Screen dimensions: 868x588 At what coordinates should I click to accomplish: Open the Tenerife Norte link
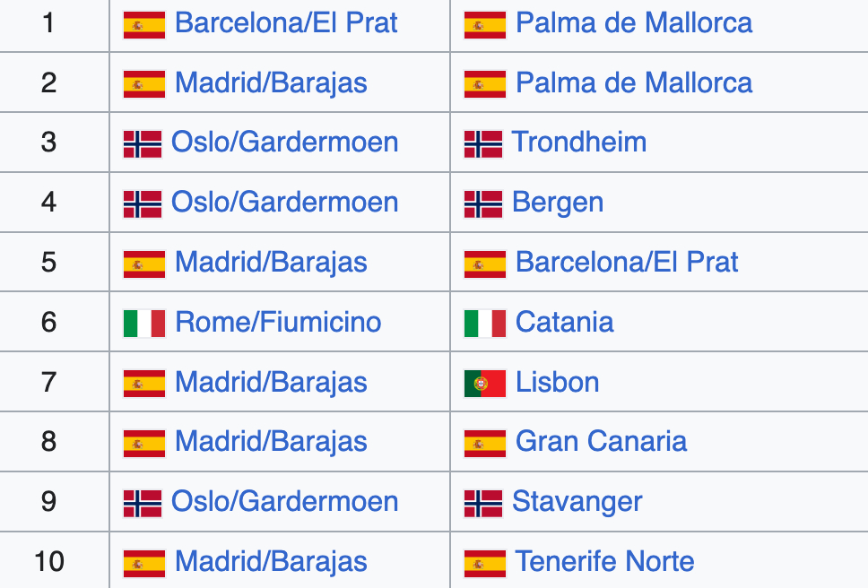pos(604,562)
